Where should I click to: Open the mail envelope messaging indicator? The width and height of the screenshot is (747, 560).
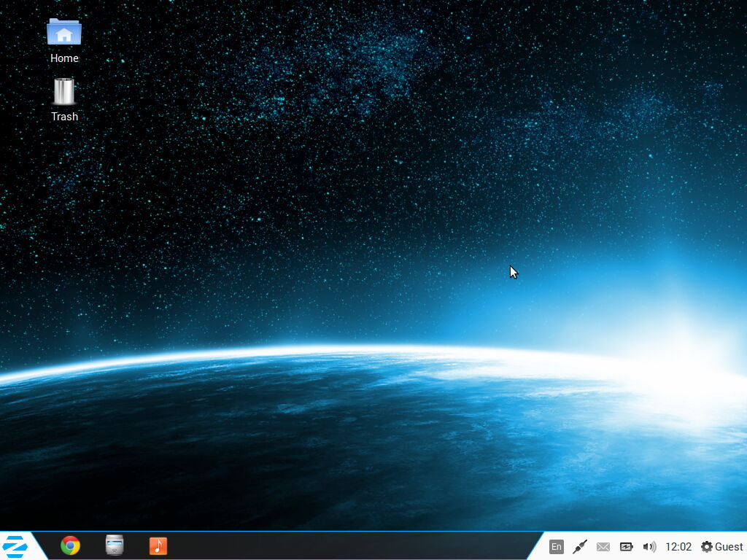[603, 547]
